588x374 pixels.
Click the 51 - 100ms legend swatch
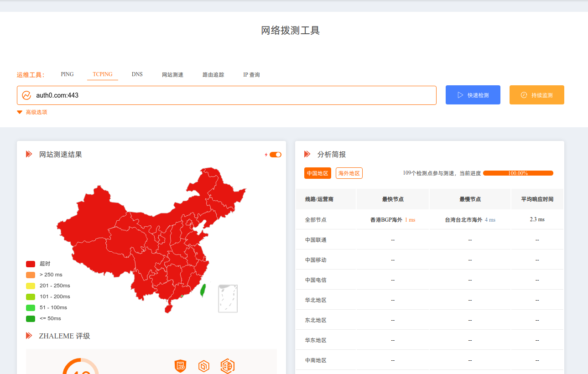(31, 308)
